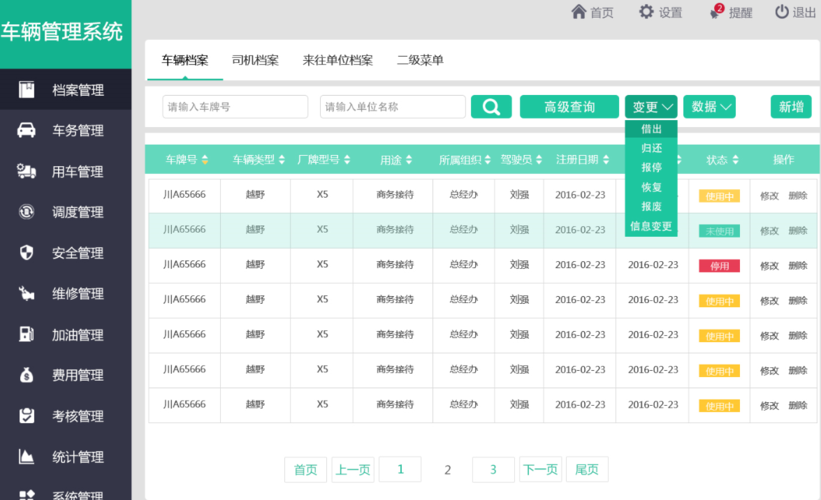Viewport: 821px width, 500px height.
Task: Click the red 停用 status tag
Action: coord(719,266)
